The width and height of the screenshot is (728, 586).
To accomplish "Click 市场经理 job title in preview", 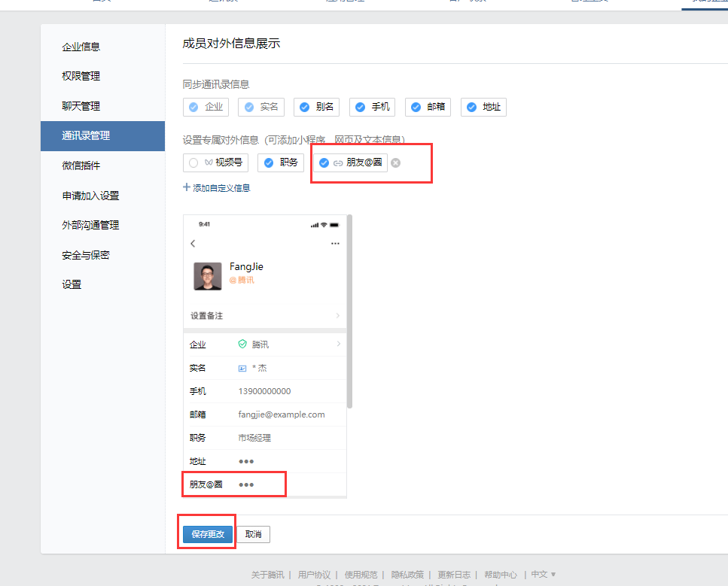I will click(x=254, y=438).
